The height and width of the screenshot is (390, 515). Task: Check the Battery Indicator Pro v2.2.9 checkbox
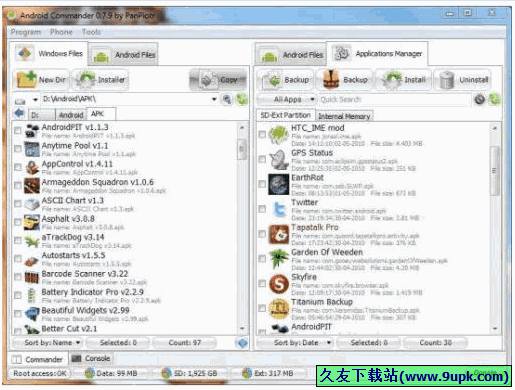(18, 296)
